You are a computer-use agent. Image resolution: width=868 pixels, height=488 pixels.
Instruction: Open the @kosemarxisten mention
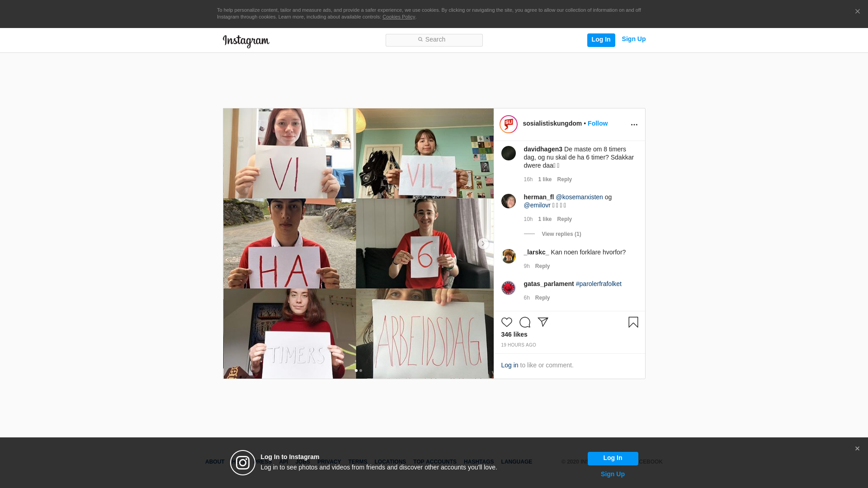point(579,197)
